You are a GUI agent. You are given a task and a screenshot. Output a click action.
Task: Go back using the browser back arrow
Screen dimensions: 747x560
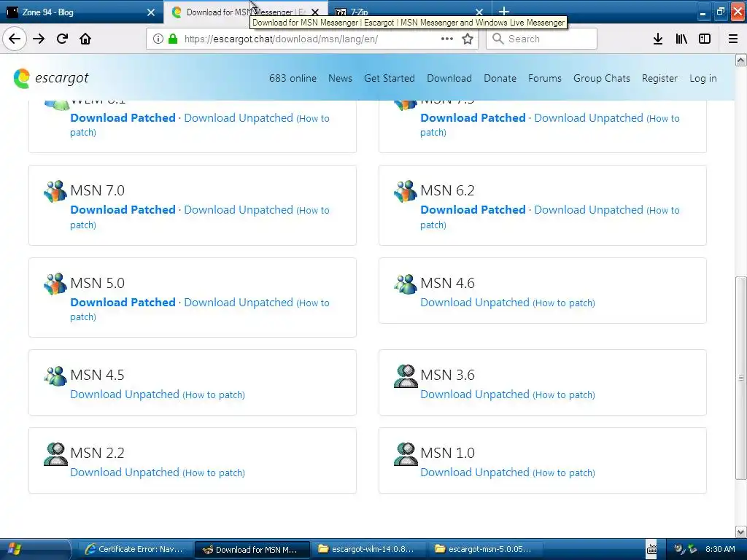tap(15, 39)
